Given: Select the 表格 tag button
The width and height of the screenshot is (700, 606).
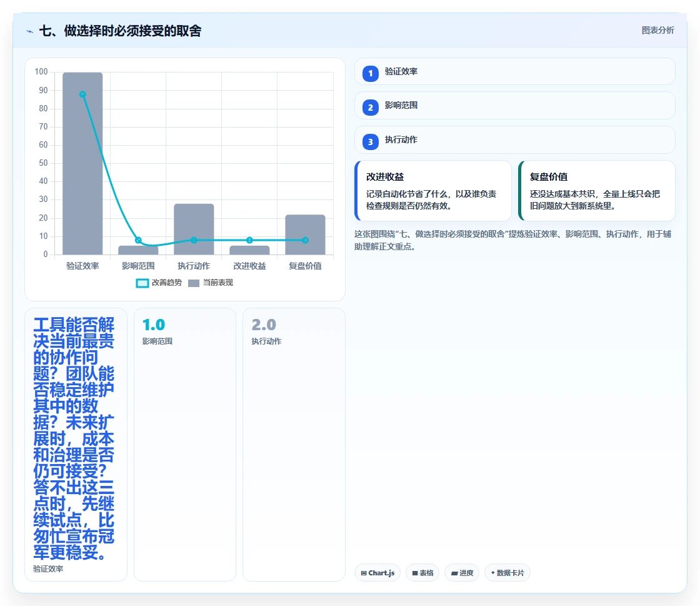Looking at the screenshot, I should [x=422, y=573].
